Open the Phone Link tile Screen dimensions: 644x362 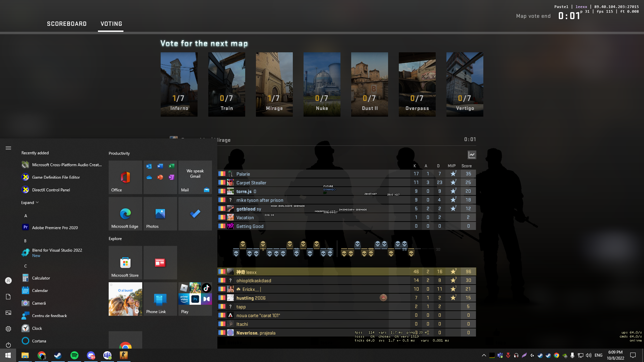(x=160, y=299)
